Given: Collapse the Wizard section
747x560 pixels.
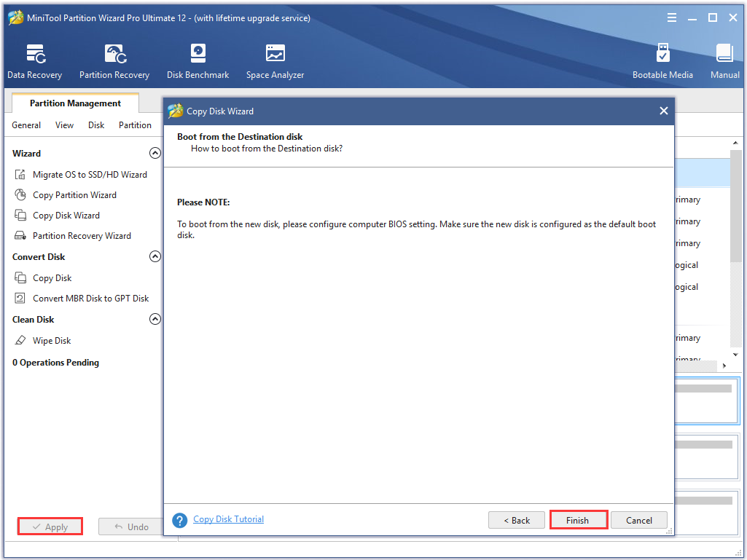Looking at the screenshot, I should point(155,153).
